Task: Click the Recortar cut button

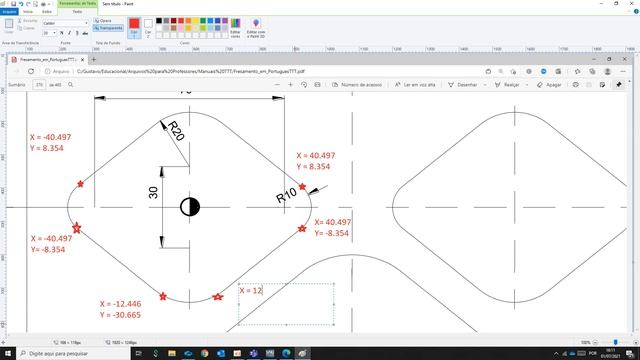Action: click(27, 20)
